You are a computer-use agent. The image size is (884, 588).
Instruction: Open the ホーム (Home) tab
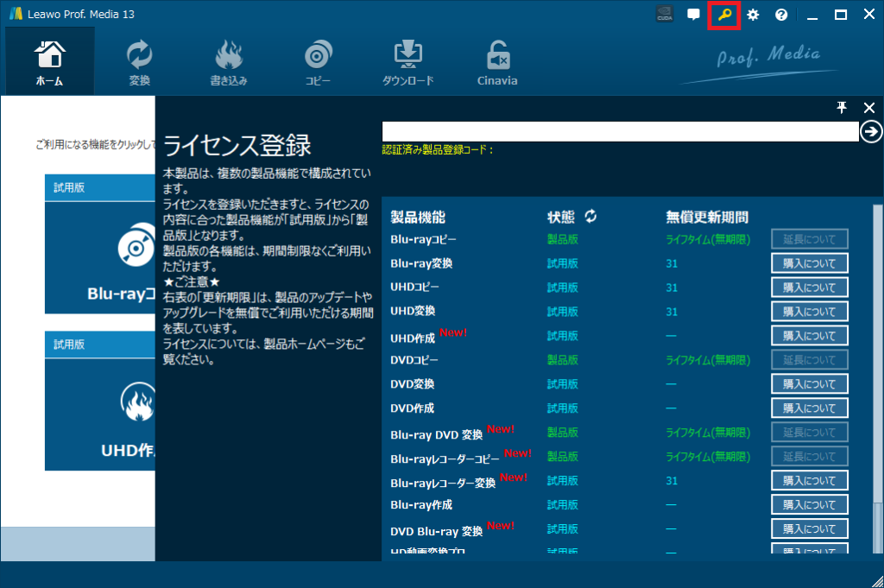49,62
